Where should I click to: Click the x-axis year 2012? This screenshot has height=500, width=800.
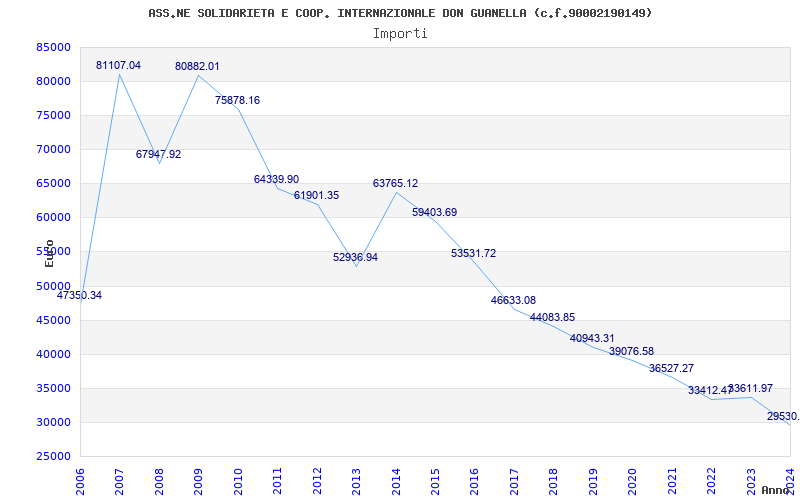(317, 481)
